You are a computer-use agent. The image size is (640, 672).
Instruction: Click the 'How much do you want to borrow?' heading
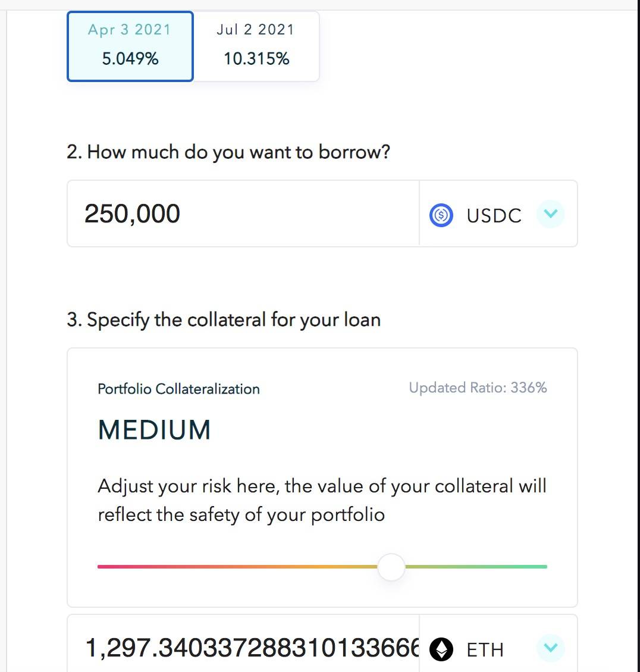[x=228, y=152]
